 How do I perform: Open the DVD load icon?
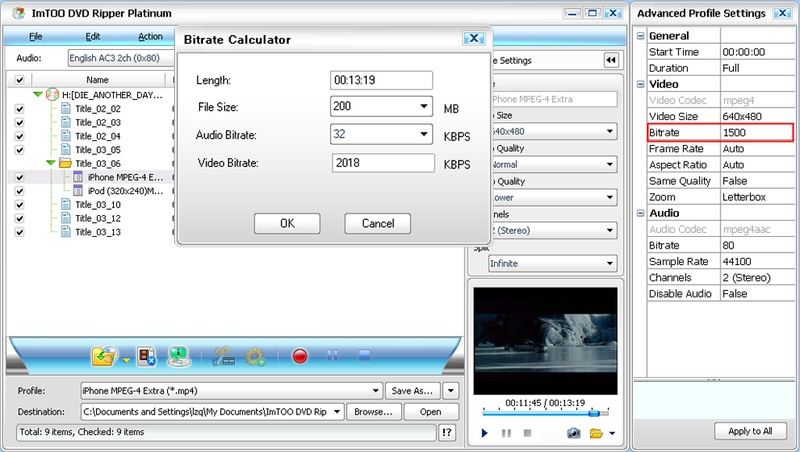pos(104,356)
